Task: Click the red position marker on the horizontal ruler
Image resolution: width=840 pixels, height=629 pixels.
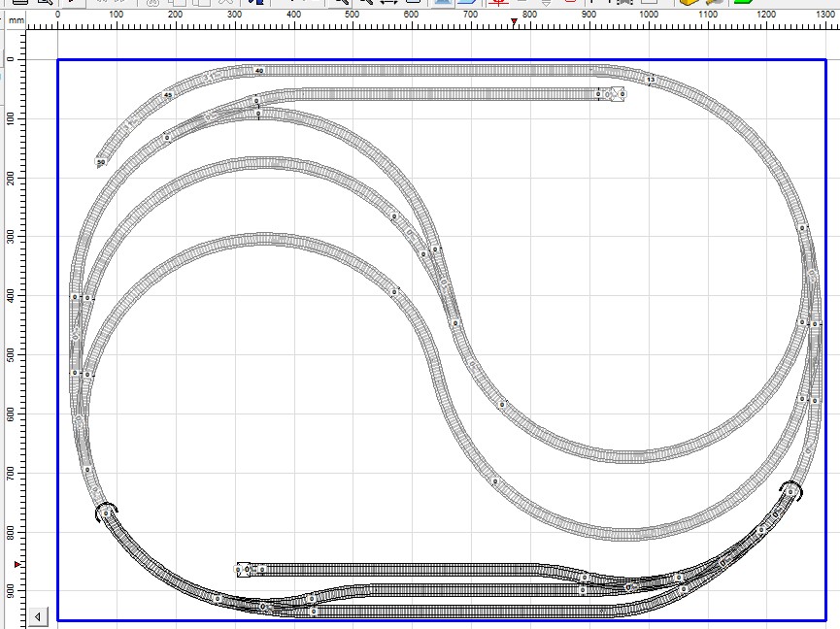Action: click(x=514, y=21)
